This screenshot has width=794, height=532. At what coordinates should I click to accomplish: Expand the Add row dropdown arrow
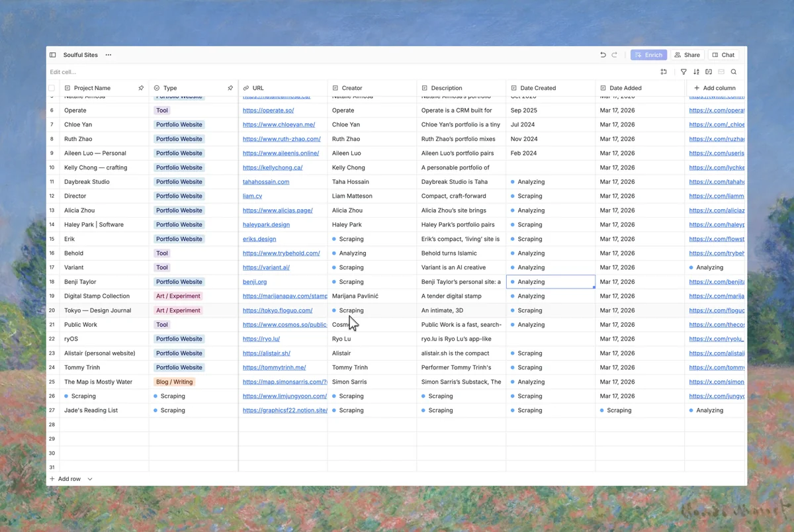tap(90, 479)
